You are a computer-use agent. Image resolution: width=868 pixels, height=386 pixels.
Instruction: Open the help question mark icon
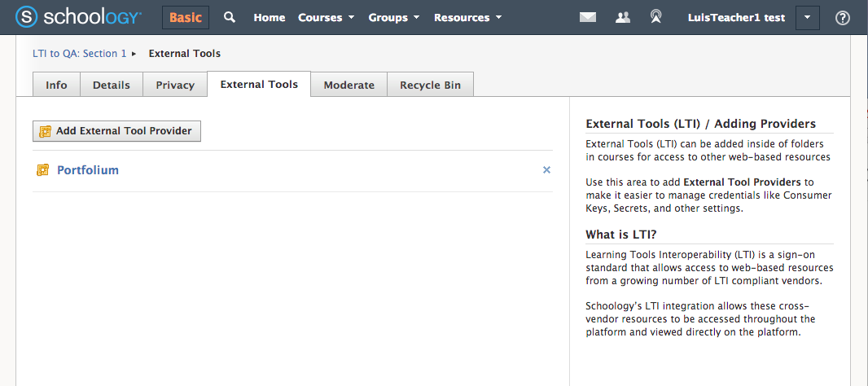tap(843, 18)
